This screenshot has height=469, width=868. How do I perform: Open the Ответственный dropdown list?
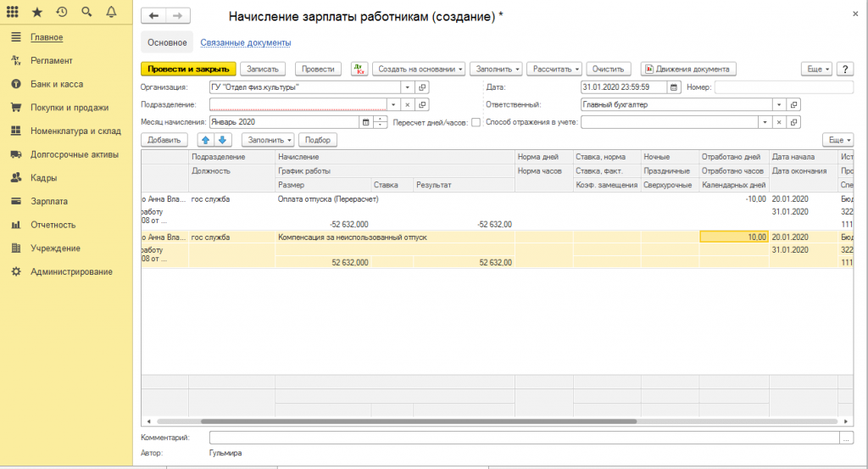pos(778,104)
